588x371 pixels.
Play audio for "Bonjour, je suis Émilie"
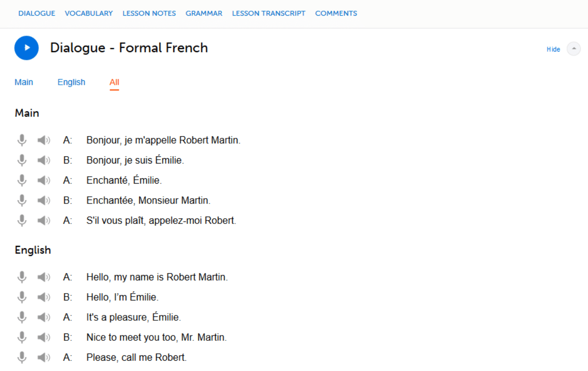click(x=44, y=160)
